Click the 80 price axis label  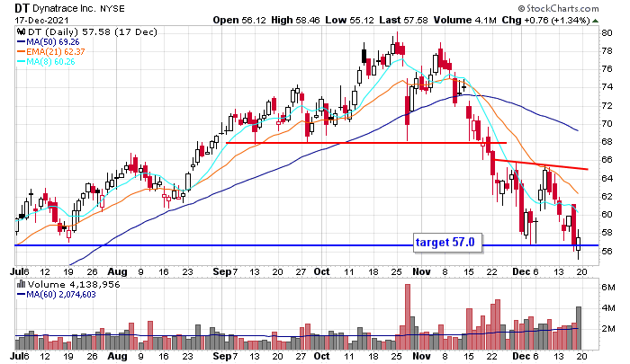click(607, 33)
